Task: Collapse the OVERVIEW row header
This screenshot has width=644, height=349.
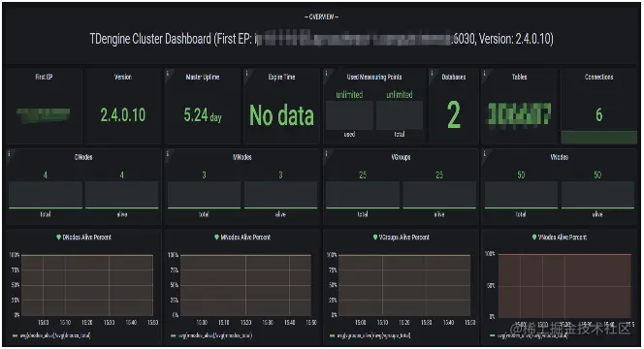Action: click(322, 16)
